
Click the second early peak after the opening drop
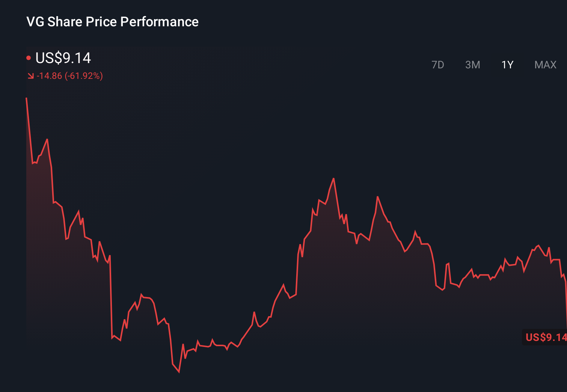(x=47, y=140)
